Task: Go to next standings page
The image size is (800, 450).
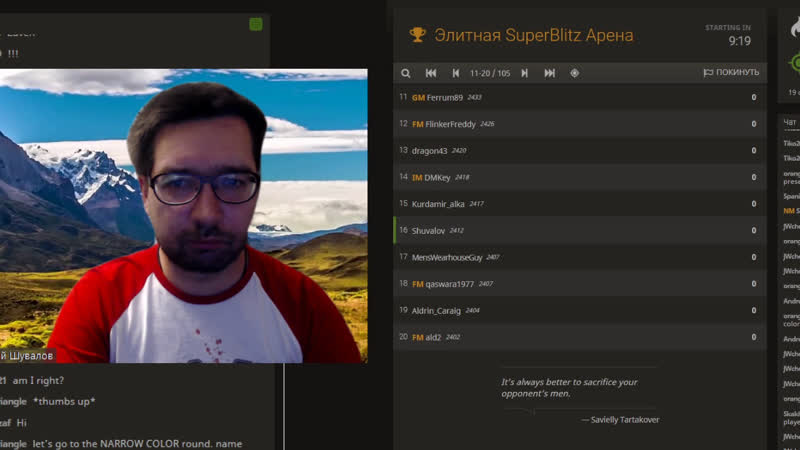Action: 524,73
